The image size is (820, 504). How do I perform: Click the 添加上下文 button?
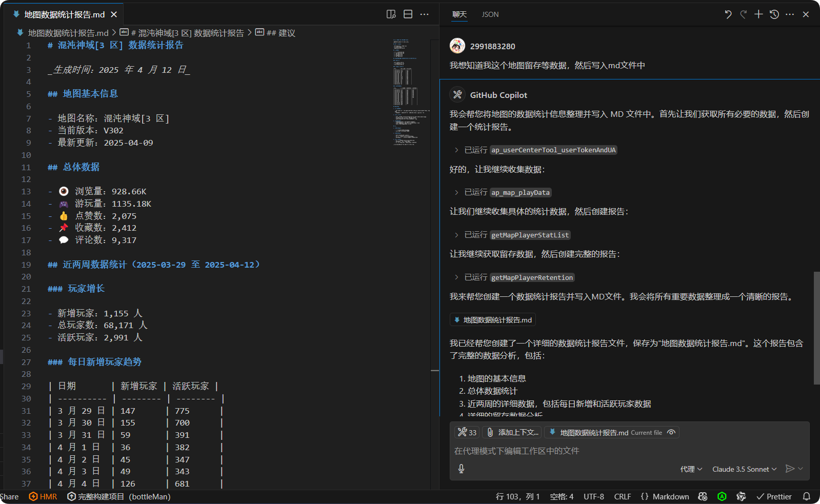click(512, 432)
